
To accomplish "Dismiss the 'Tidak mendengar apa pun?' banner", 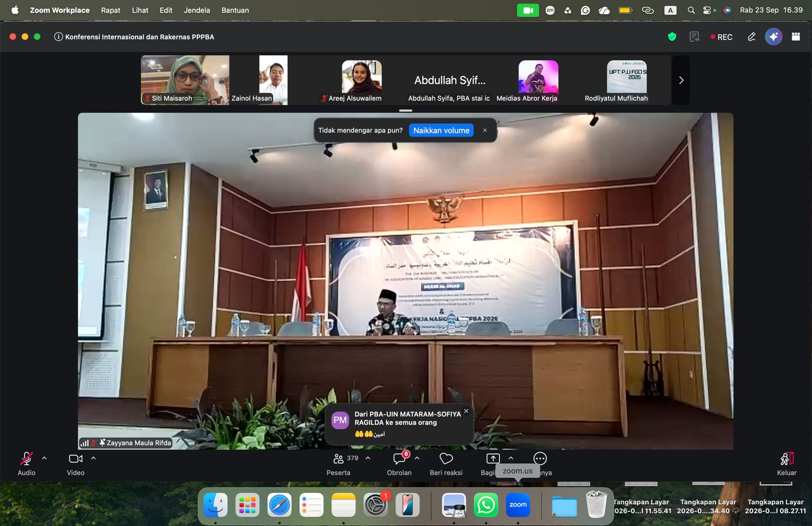I will [485, 130].
